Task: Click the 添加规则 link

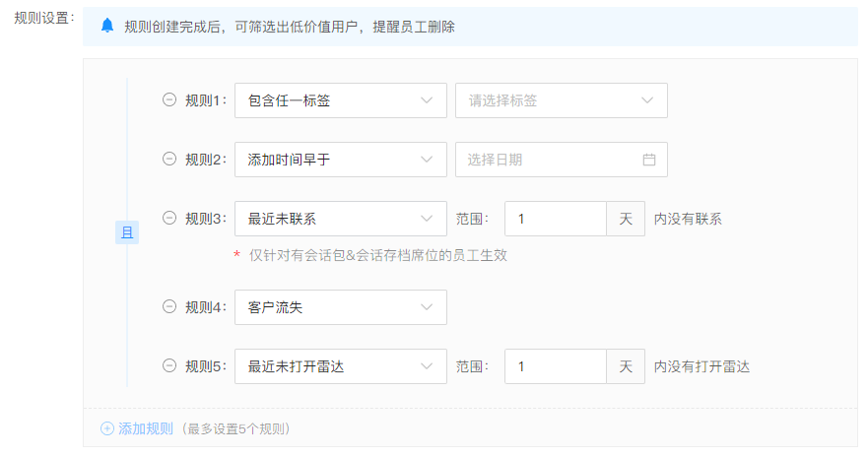Action: [x=146, y=428]
